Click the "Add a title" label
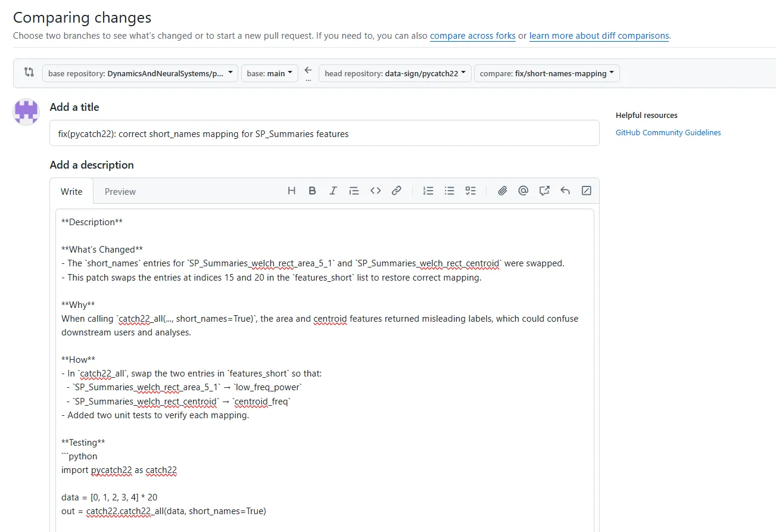Screen dimensions: 776x532 click(74, 107)
